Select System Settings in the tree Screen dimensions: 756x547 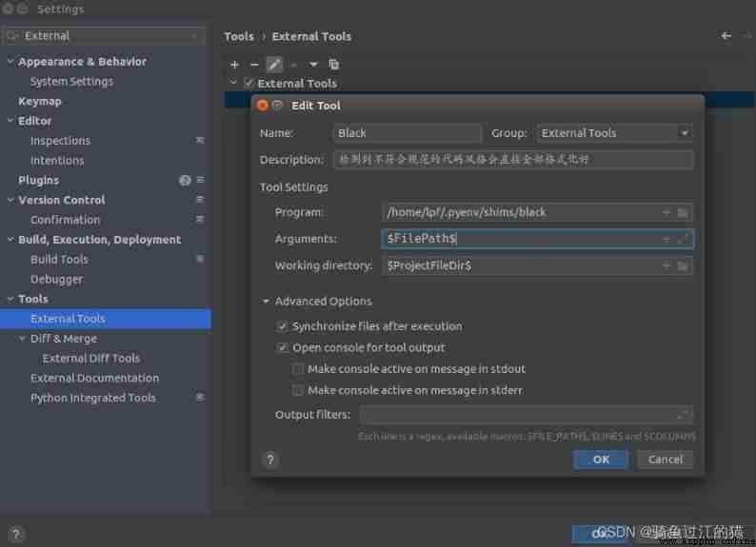[x=71, y=82]
